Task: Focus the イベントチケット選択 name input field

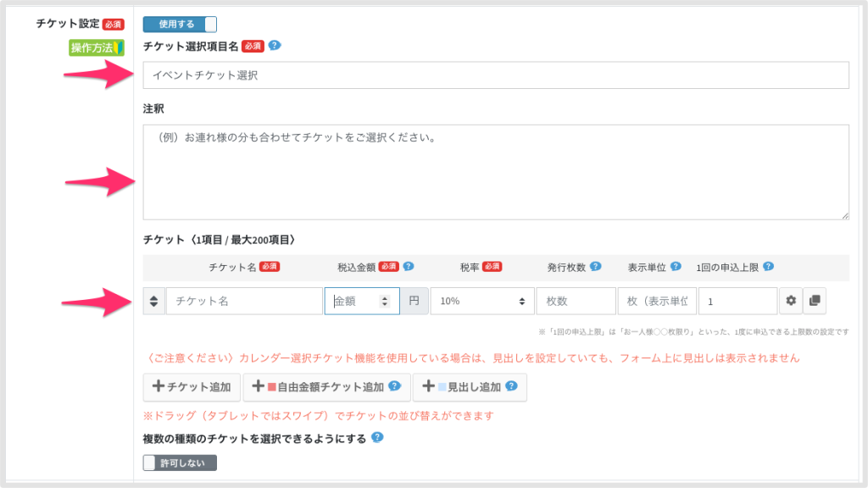Action: pyautogui.click(x=495, y=75)
